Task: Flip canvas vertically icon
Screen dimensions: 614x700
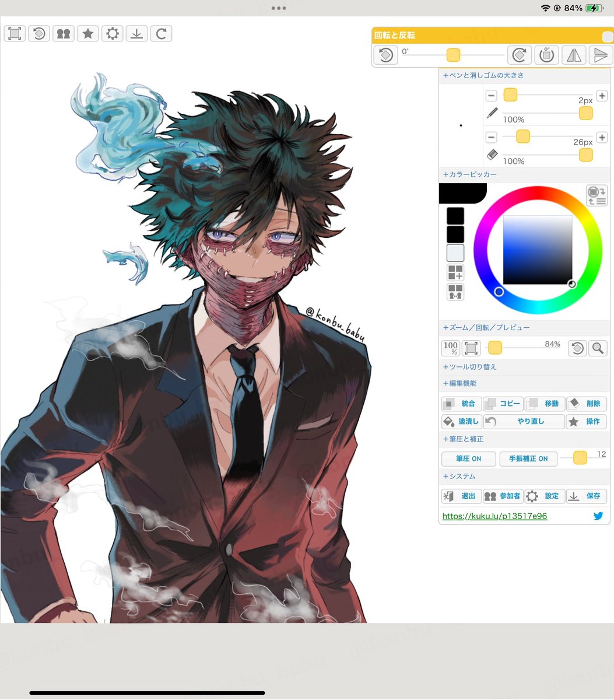Action: pyautogui.click(x=601, y=55)
